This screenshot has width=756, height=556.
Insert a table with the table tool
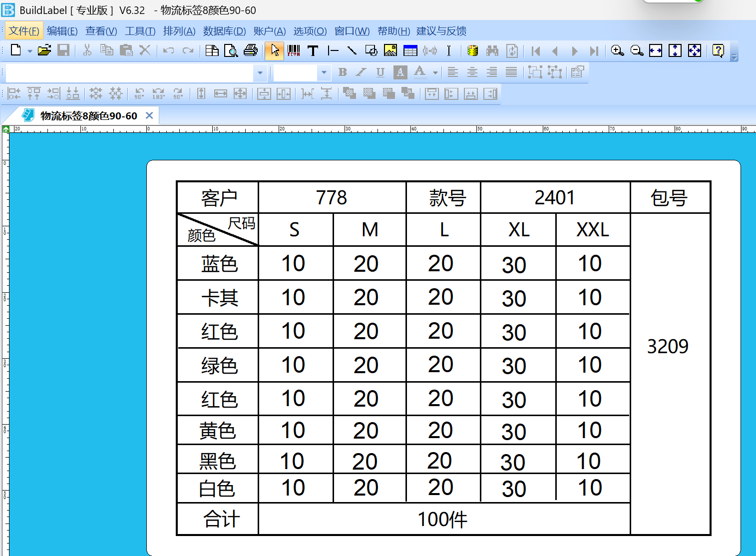coord(410,50)
